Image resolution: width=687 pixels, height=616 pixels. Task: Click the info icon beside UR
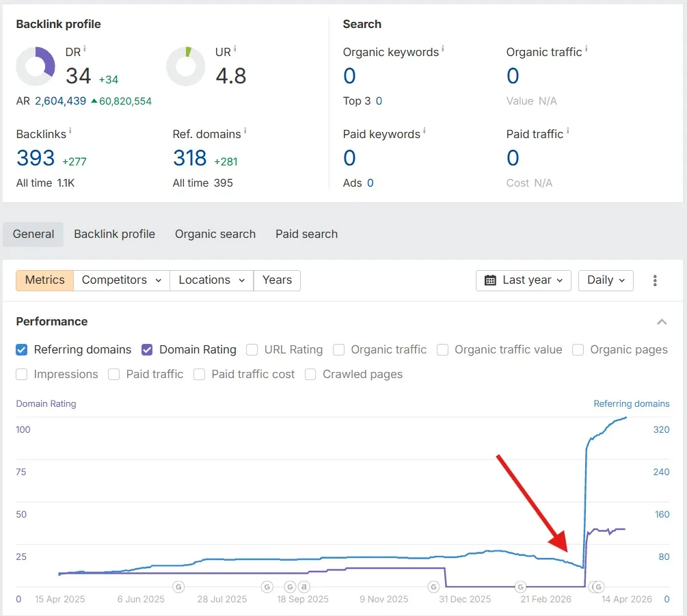(235, 49)
